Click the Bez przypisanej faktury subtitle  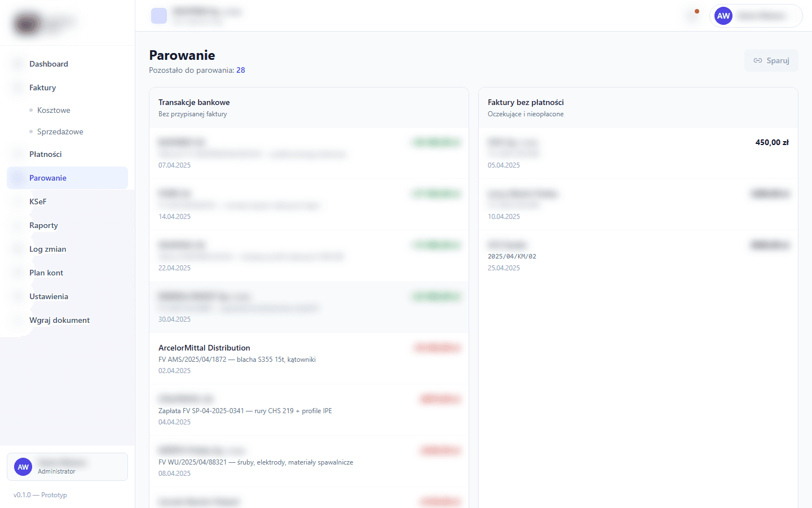click(x=193, y=114)
